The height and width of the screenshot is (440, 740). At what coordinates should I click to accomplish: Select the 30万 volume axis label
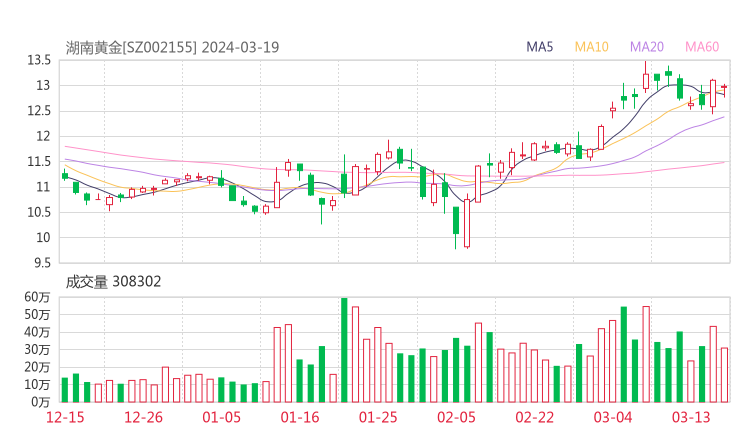pyautogui.click(x=37, y=350)
